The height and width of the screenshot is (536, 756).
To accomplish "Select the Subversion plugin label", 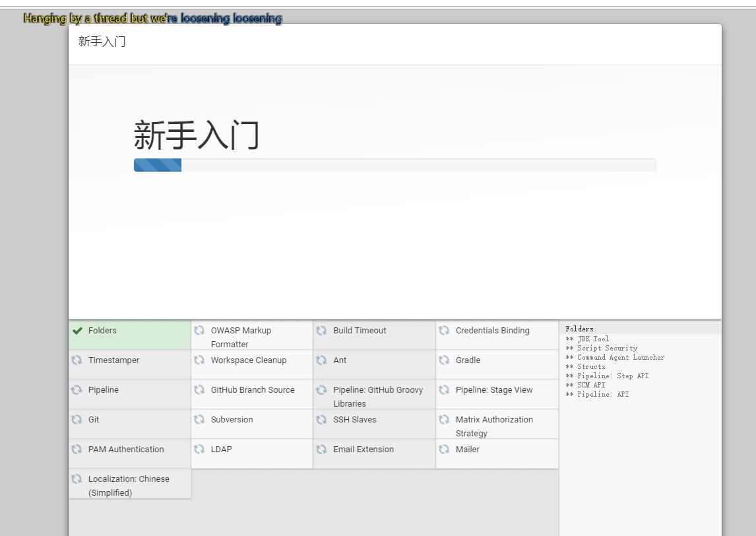I will pos(232,419).
